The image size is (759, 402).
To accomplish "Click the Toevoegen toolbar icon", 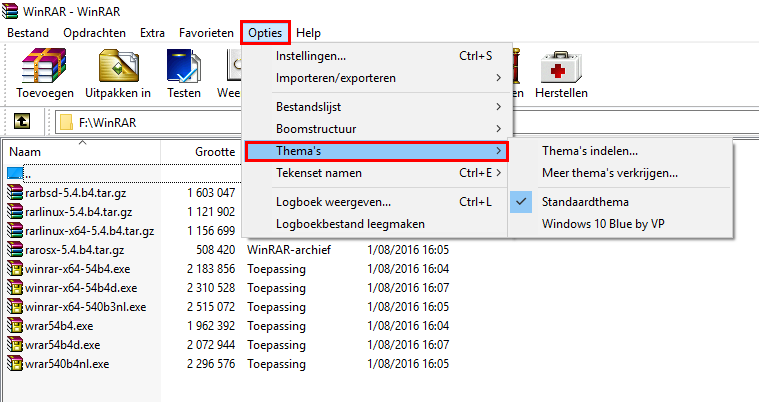I will 44,65.
